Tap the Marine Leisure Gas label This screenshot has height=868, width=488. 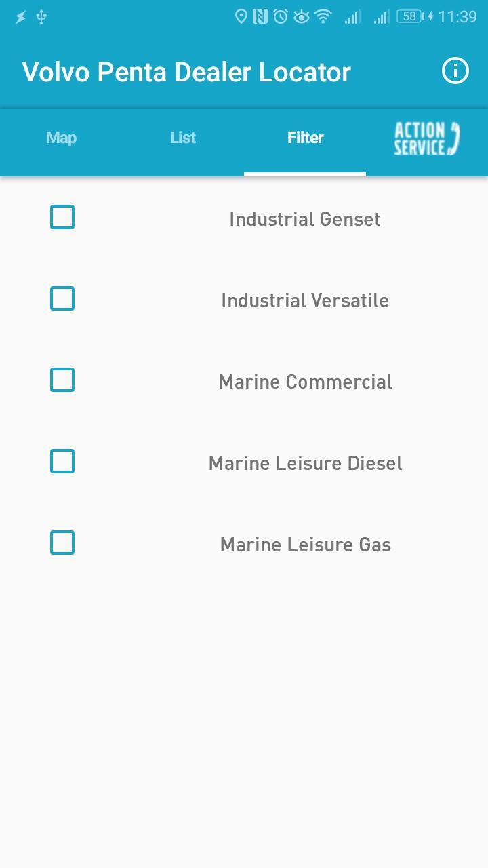click(305, 545)
